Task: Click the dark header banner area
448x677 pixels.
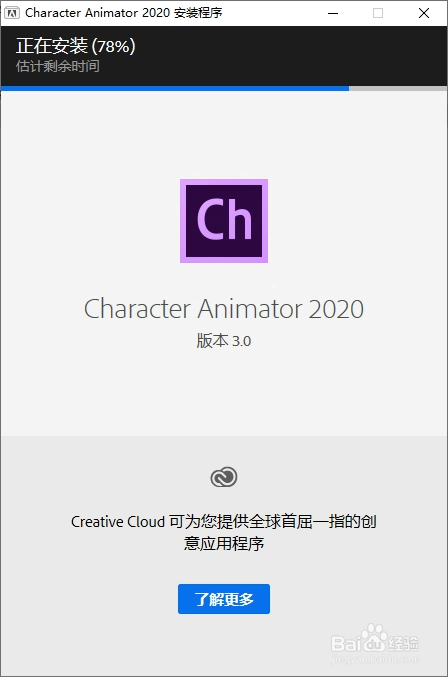Action: point(224,56)
